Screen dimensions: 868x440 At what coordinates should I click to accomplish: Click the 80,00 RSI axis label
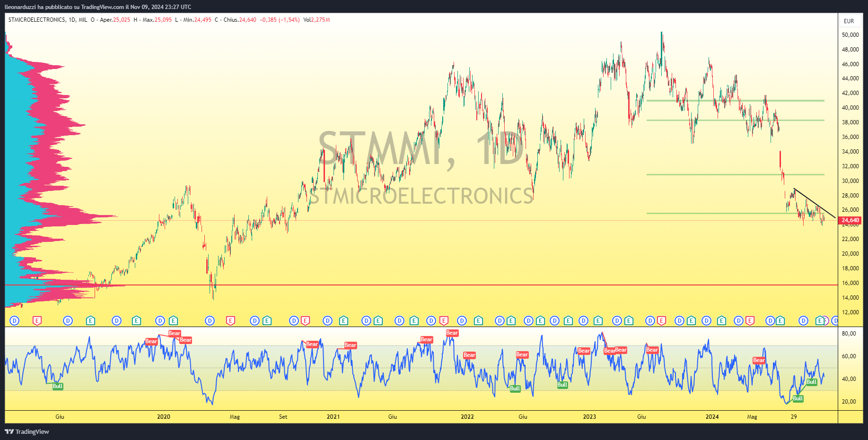pos(849,334)
